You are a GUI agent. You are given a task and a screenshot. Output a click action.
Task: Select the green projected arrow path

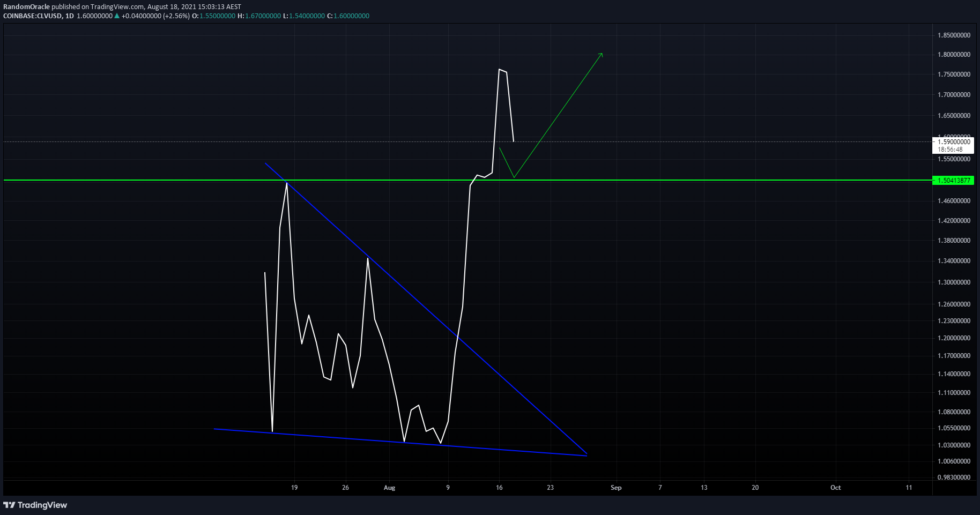[x=558, y=116]
